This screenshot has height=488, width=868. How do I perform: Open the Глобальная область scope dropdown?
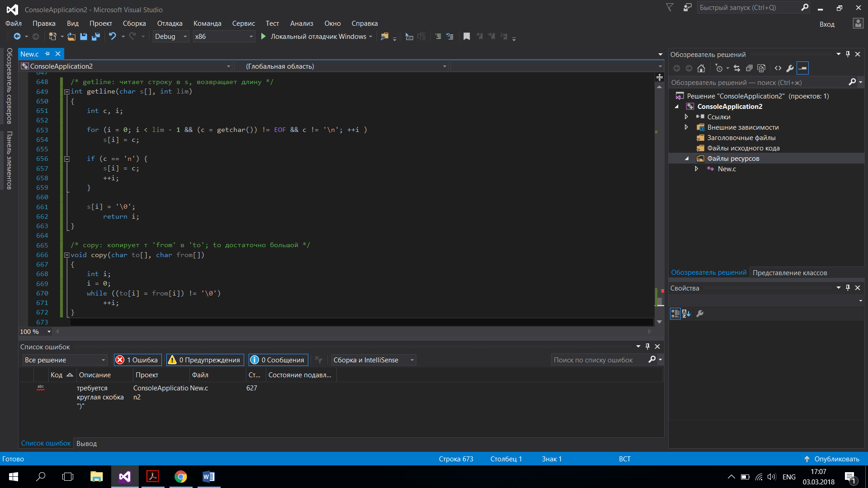pos(341,66)
